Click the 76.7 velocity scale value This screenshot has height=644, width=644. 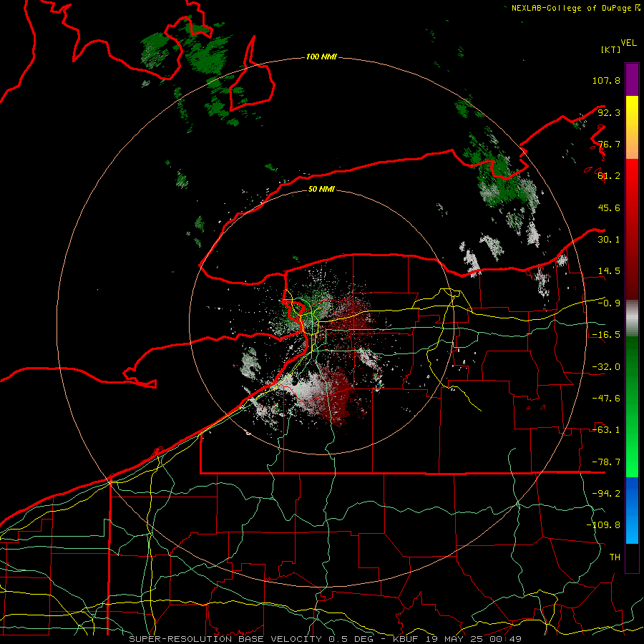[x=609, y=144]
